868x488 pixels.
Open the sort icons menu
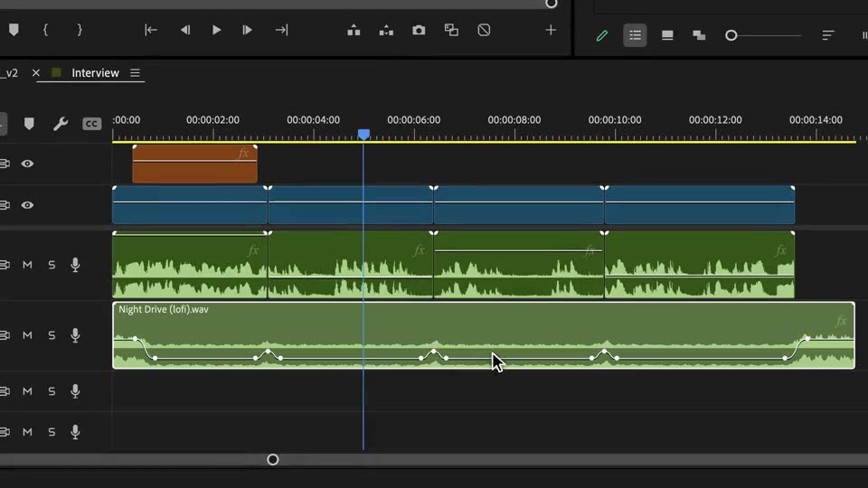827,35
